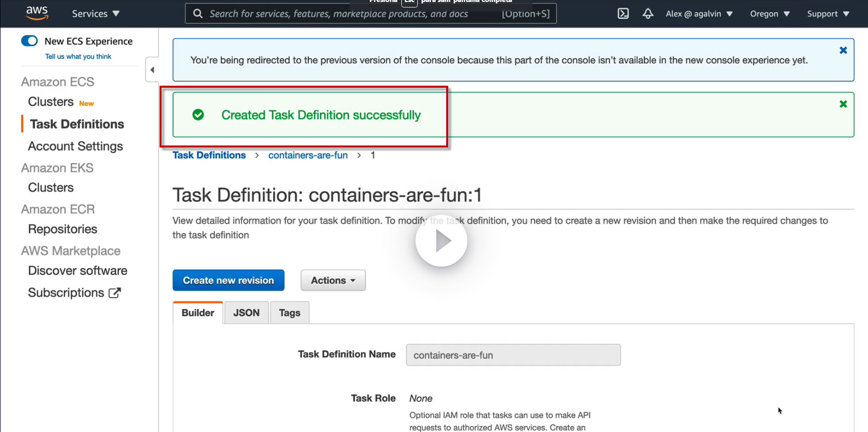The image size is (868, 432).
Task: Open the Oregon region selector
Action: [769, 13]
